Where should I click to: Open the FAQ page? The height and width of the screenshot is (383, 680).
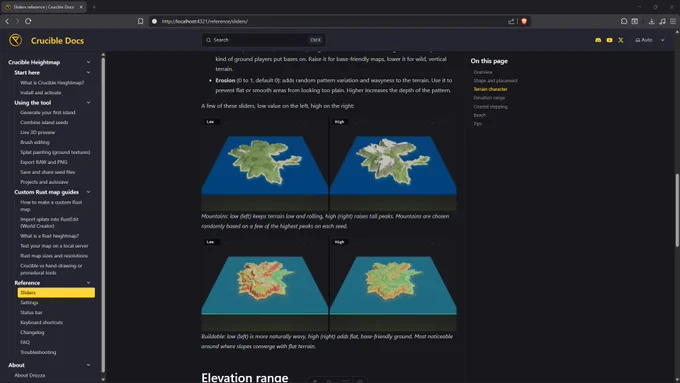pos(25,342)
